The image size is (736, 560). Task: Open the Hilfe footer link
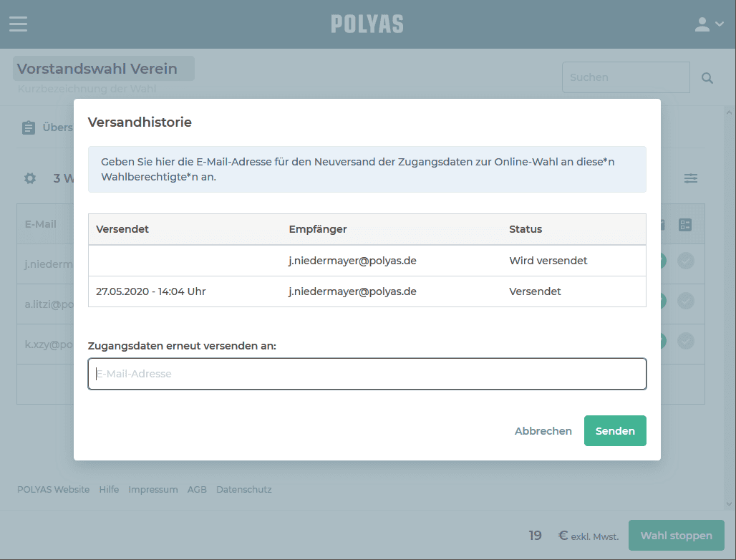(x=109, y=490)
